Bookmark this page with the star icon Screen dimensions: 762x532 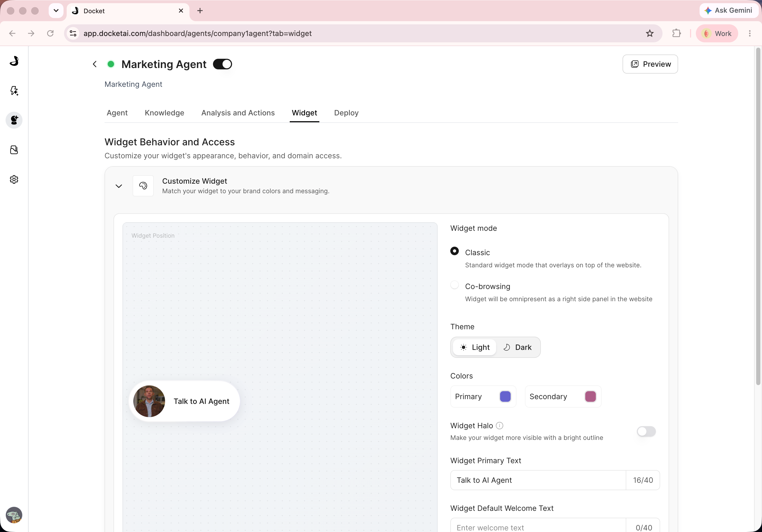pyautogui.click(x=650, y=33)
